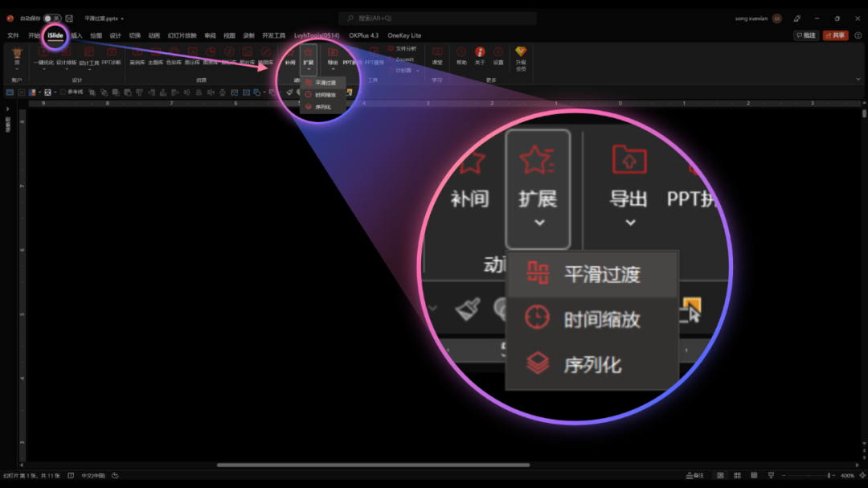
Task: Open the 设计工具 panel
Action: (x=88, y=59)
